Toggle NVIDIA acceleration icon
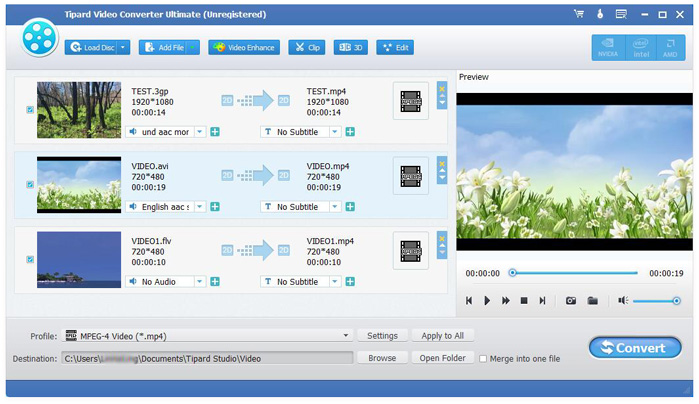699x404 pixels. pos(608,48)
